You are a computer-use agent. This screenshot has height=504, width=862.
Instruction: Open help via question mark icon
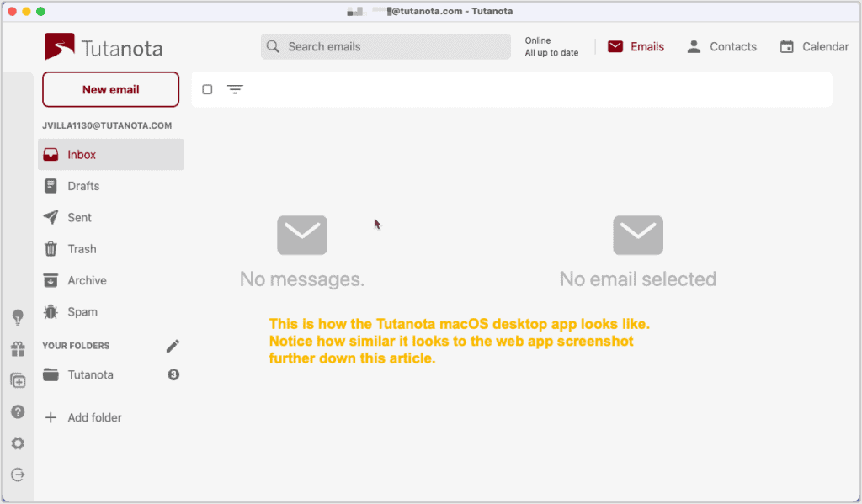click(18, 411)
